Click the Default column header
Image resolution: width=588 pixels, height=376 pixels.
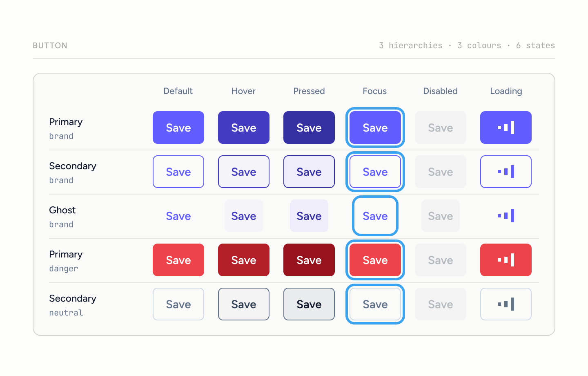pyautogui.click(x=178, y=91)
